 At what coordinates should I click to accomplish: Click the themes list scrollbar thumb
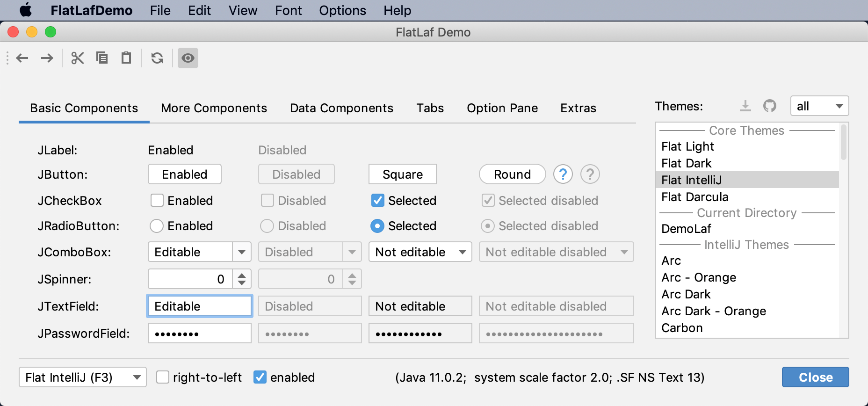[x=844, y=142]
